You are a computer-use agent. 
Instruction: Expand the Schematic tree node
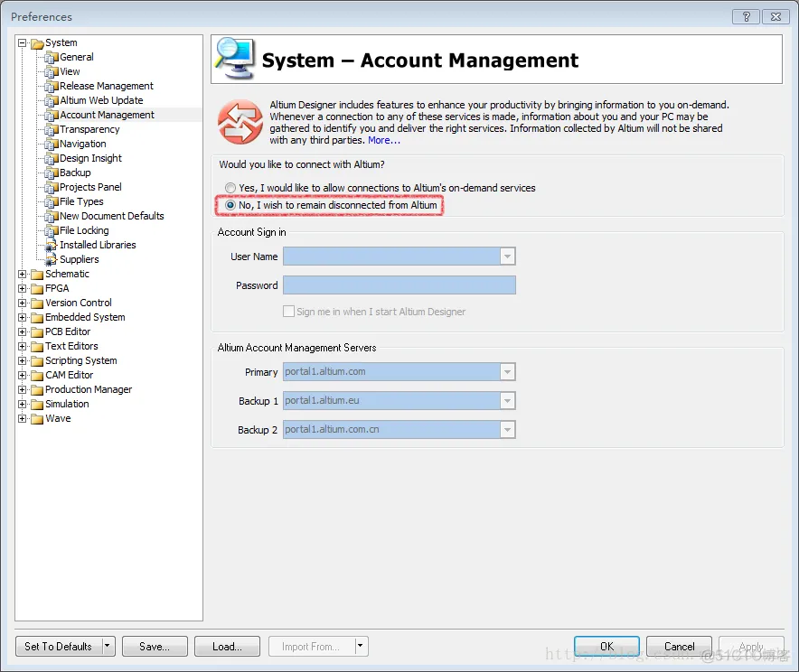click(23, 274)
